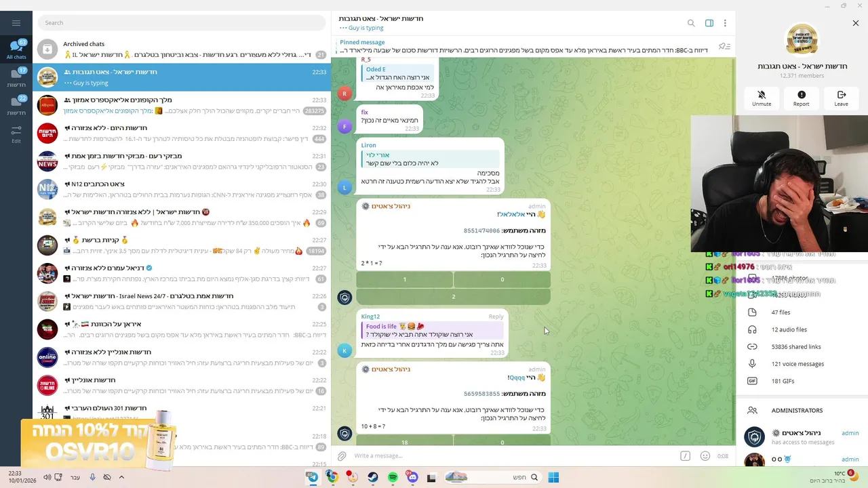Focus the chat list Search field
This screenshot has height=488, width=868.
pyautogui.click(x=182, y=23)
